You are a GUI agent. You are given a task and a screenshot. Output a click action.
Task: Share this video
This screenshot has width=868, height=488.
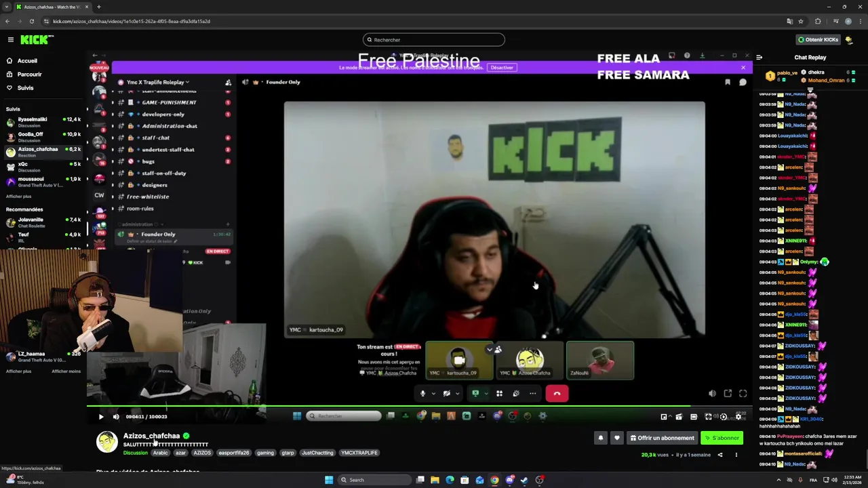click(720, 455)
